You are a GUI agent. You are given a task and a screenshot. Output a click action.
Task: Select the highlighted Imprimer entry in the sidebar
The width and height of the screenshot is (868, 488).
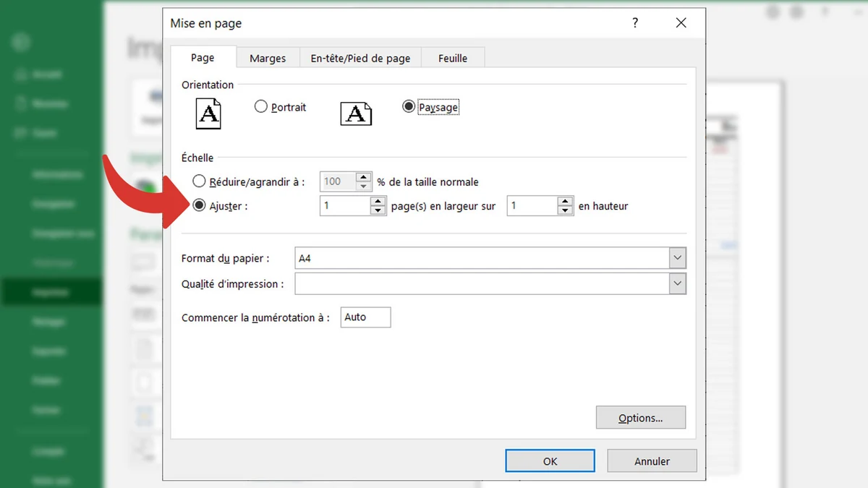51,292
